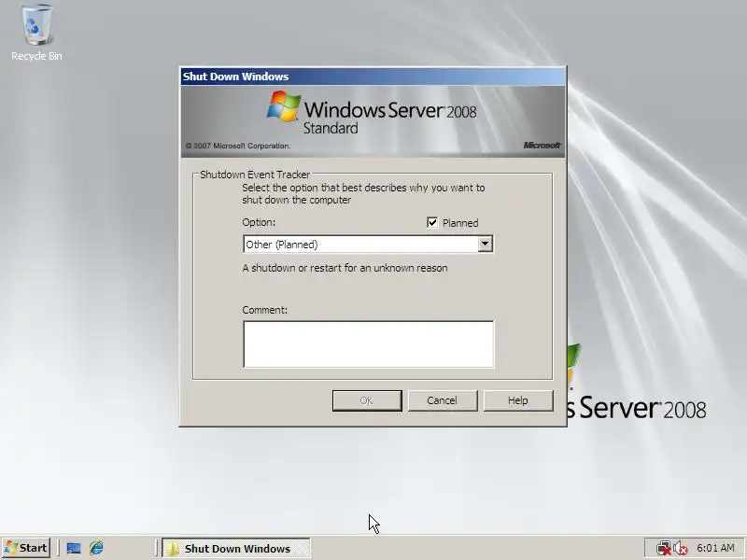Select the Shut Down Windows taskbar button
The width and height of the screenshot is (747, 560).
click(236, 548)
